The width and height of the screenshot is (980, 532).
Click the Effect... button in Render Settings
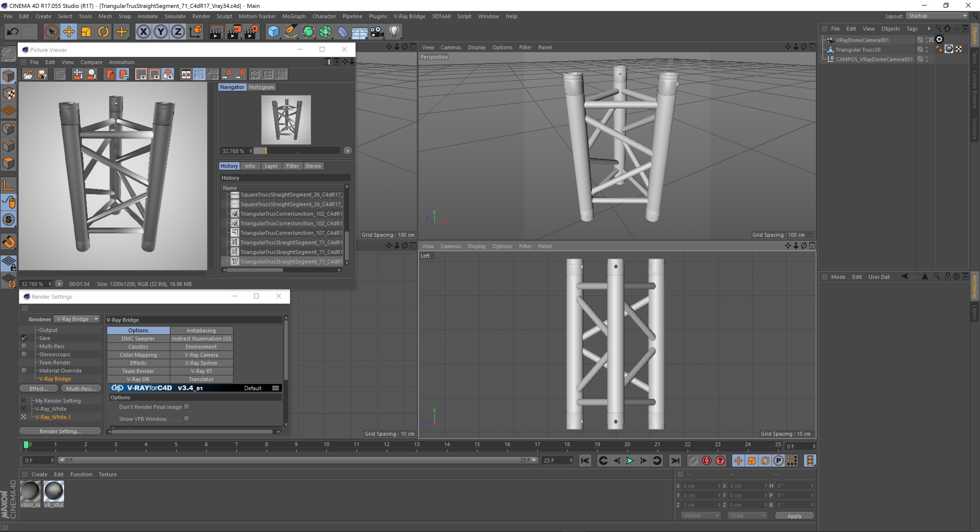tap(39, 388)
